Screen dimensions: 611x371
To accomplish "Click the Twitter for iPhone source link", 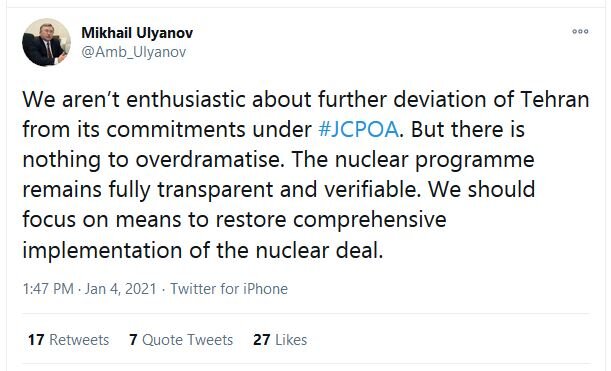I will [229, 289].
